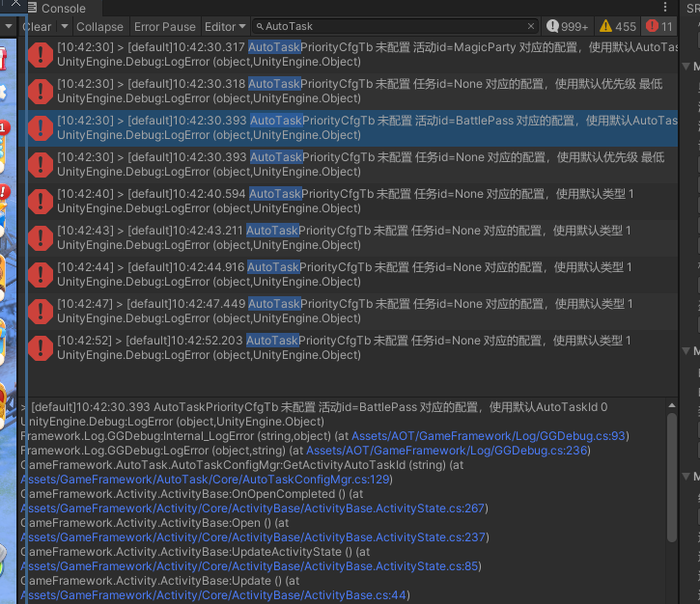Toggle info messages filter showing 999+

[x=568, y=27]
